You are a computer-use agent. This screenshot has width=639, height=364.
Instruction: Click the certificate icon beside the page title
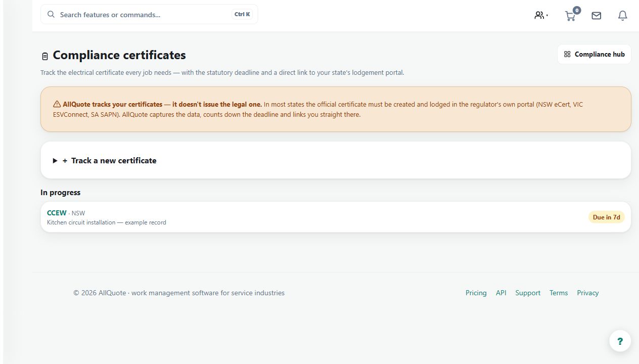tap(45, 56)
